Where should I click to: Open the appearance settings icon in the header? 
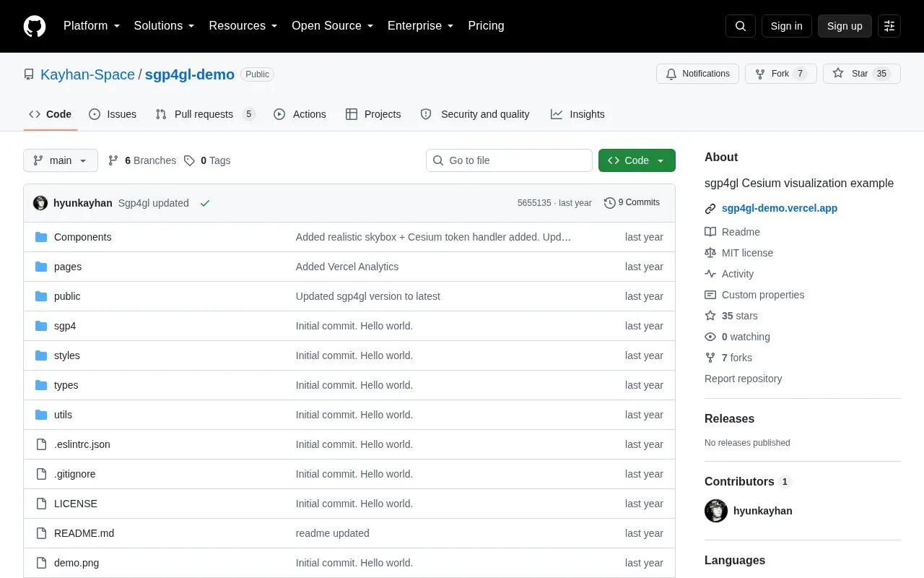889,26
